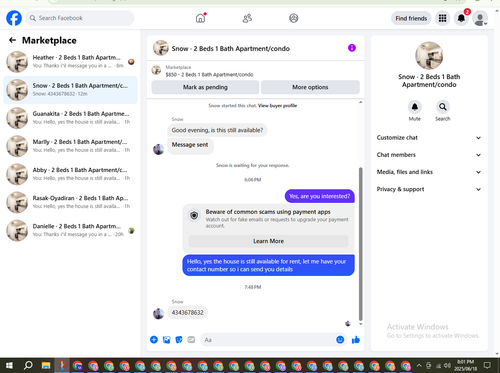Show hidden system tray icons
The height and width of the screenshot is (373, 500).
click(419, 365)
